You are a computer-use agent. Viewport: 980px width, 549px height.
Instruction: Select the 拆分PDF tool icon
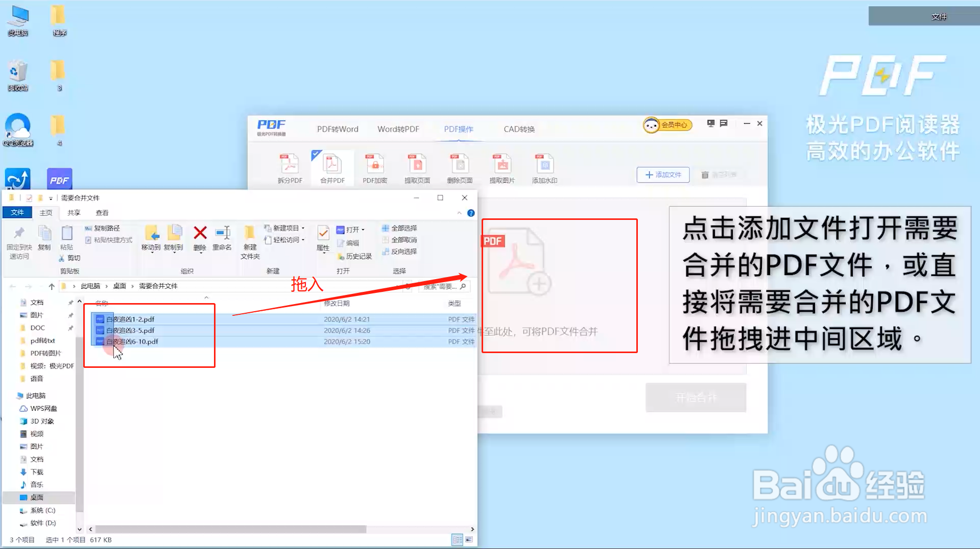[x=290, y=168]
